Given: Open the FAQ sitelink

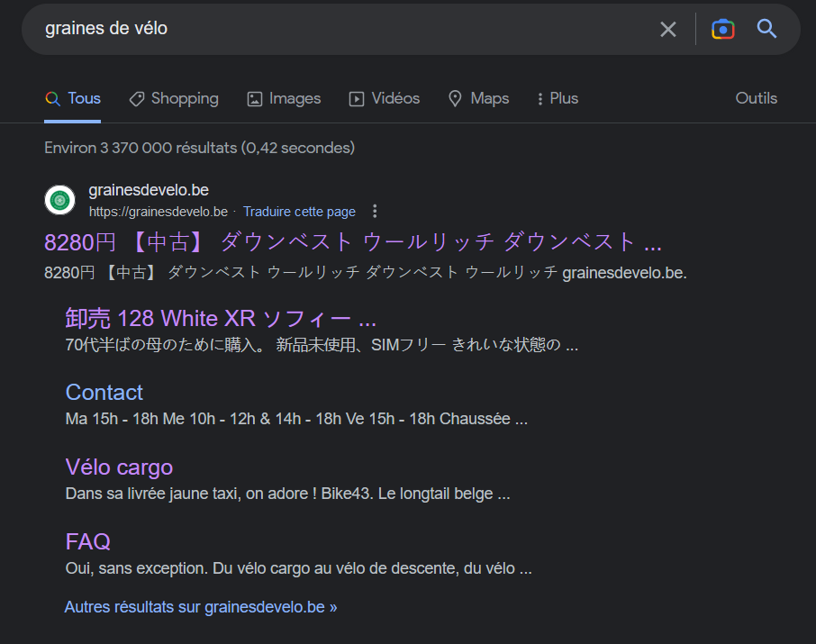Looking at the screenshot, I should (x=87, y=542).
